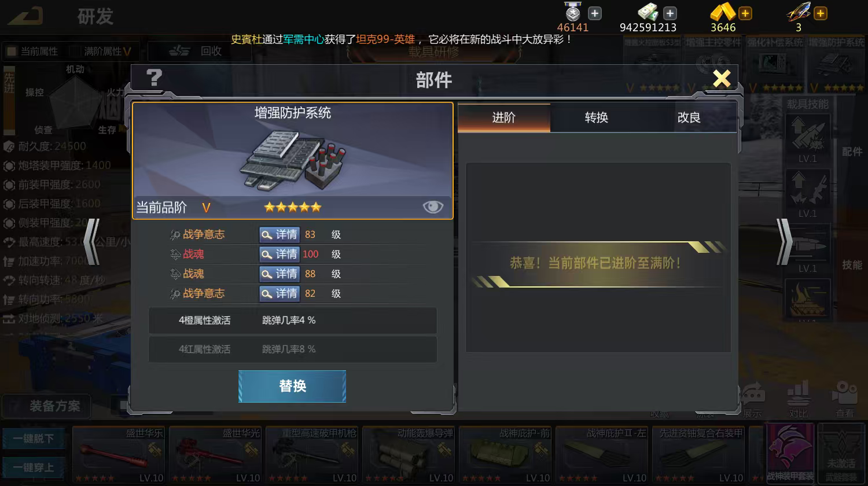
Task: Go to previous part with left chevron
Action: pyautogui.click(x=92, y=241)
